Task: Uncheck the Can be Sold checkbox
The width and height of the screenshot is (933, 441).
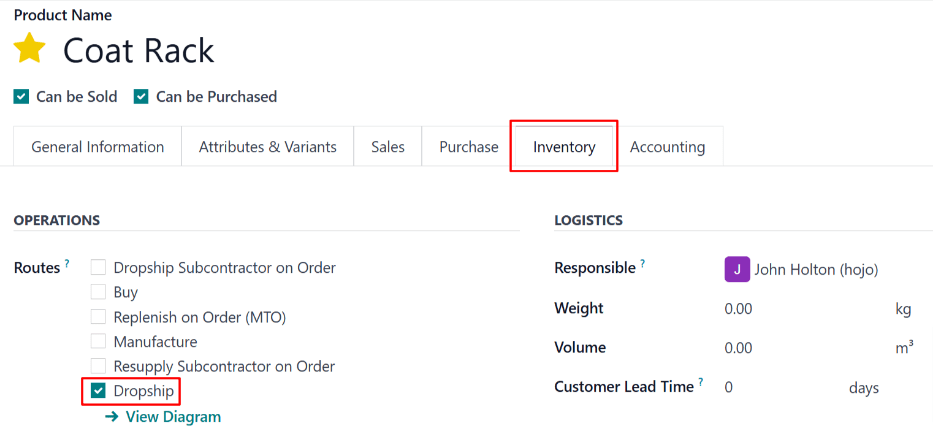Action: point(21,97)
